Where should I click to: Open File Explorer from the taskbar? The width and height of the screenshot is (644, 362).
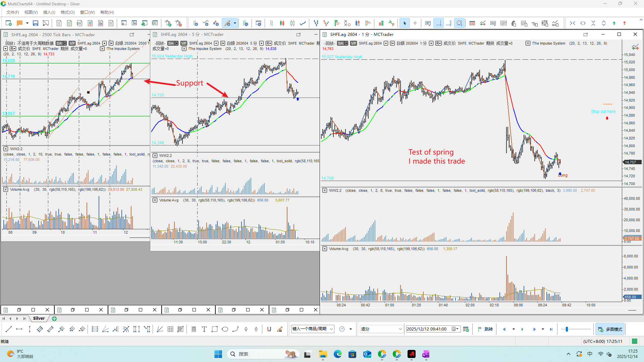(323, 354)
